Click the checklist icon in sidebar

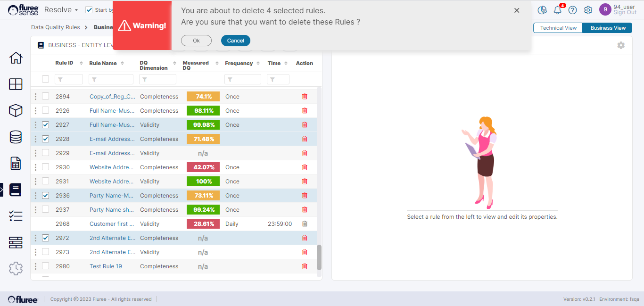[x=16, y=216]
